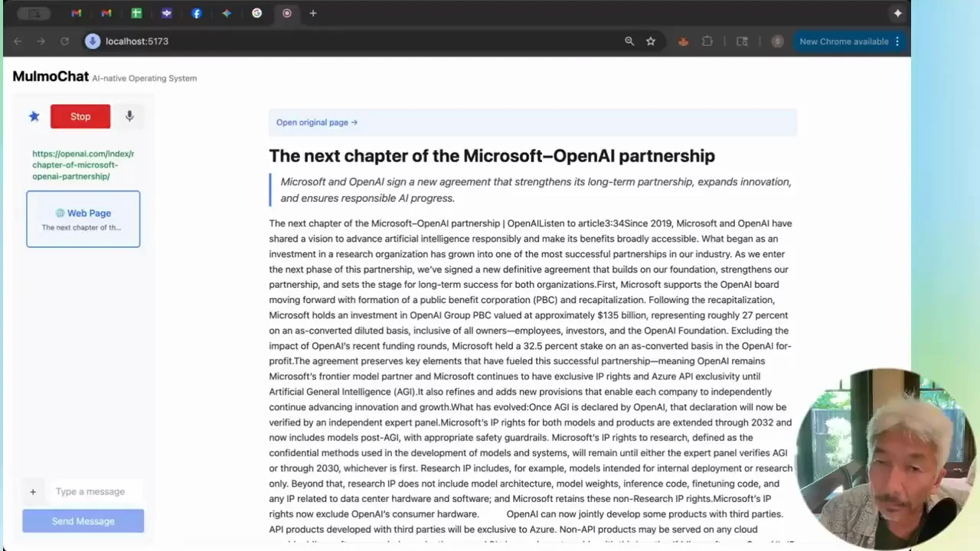Viewport: 980px width, 551px height.
Task: Click the microphone icon in address bar
Action: 93,41
